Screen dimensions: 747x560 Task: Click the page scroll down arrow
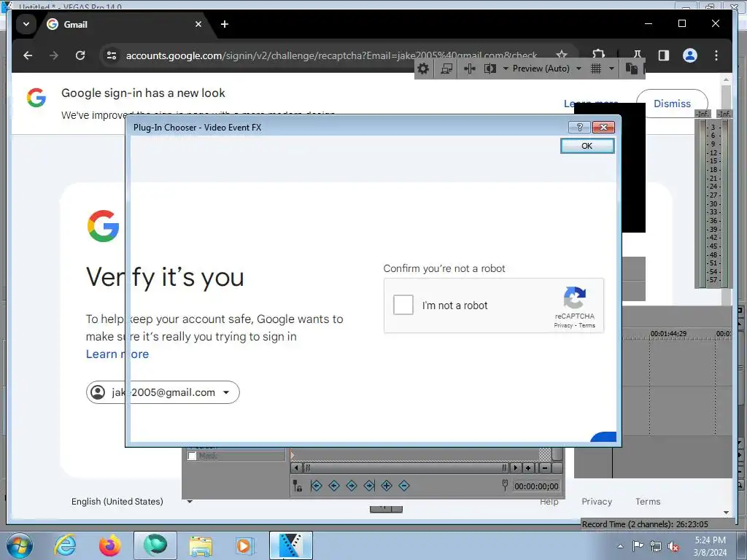[x=726, y=513]
